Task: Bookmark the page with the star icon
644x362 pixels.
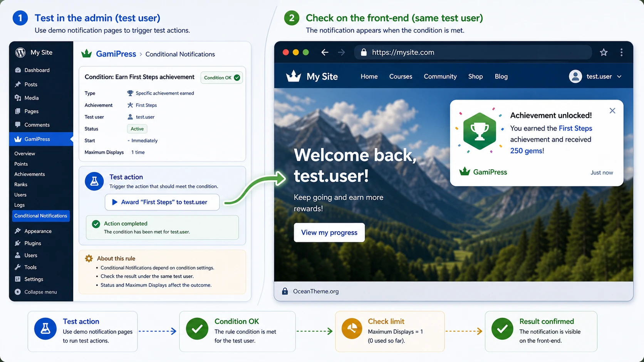Action: pos(604,52)
